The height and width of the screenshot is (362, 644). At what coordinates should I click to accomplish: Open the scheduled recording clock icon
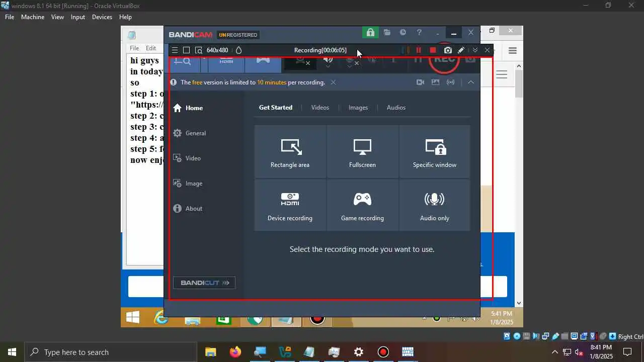pos(403,33)
